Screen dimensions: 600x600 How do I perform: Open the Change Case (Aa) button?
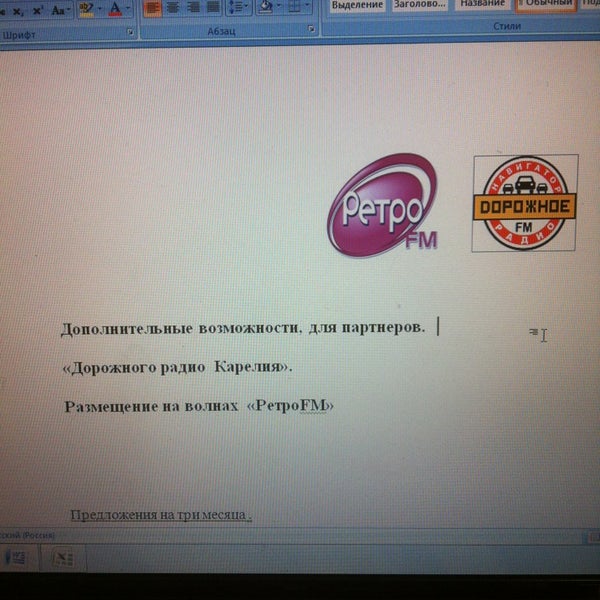pyautogui.click(x=60, y=10)
